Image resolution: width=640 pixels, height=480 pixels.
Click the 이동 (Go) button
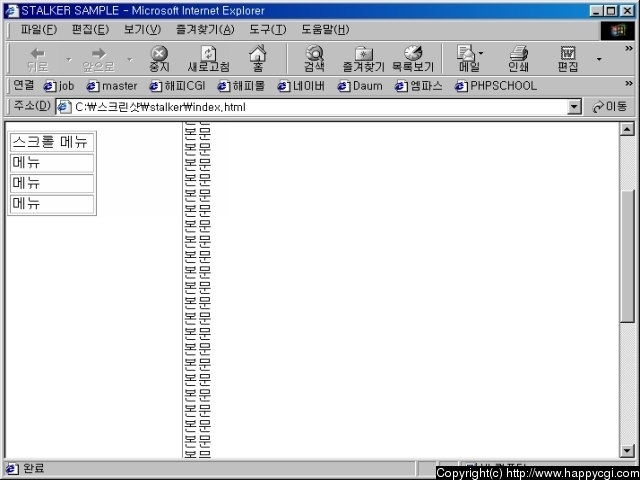point(610,107)
